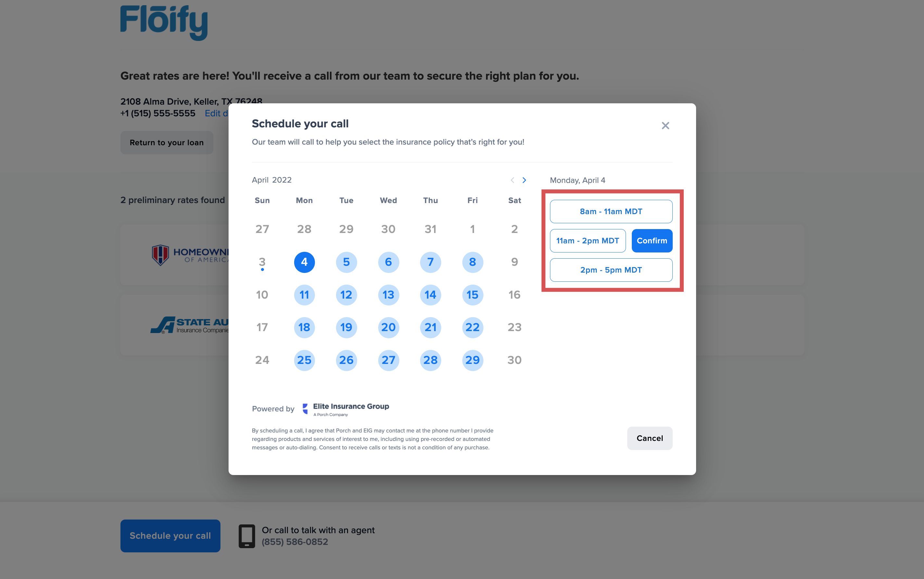Cancel the call scheduling
Screen dimensions: 924x579
649,438
